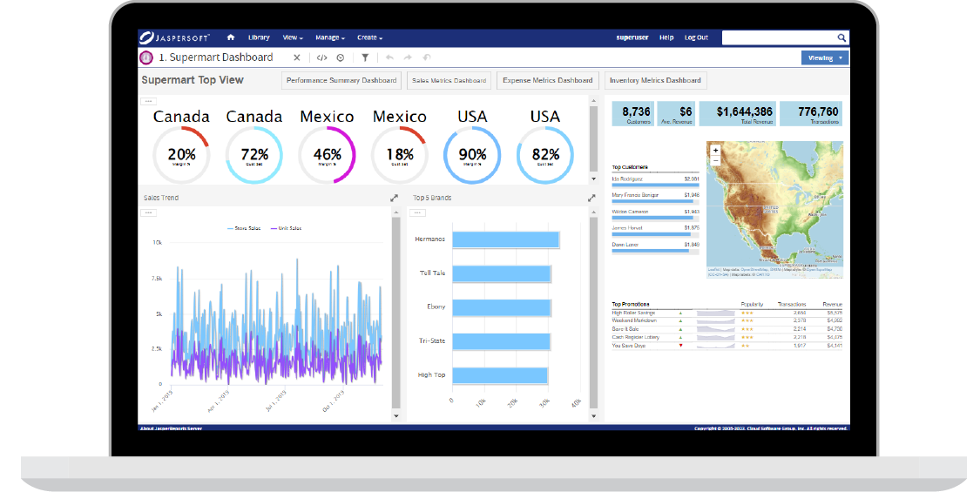This screenshot has width=980, height=492.
Task: Click the 776,760 Transactions tile
Action: point(811,114)
